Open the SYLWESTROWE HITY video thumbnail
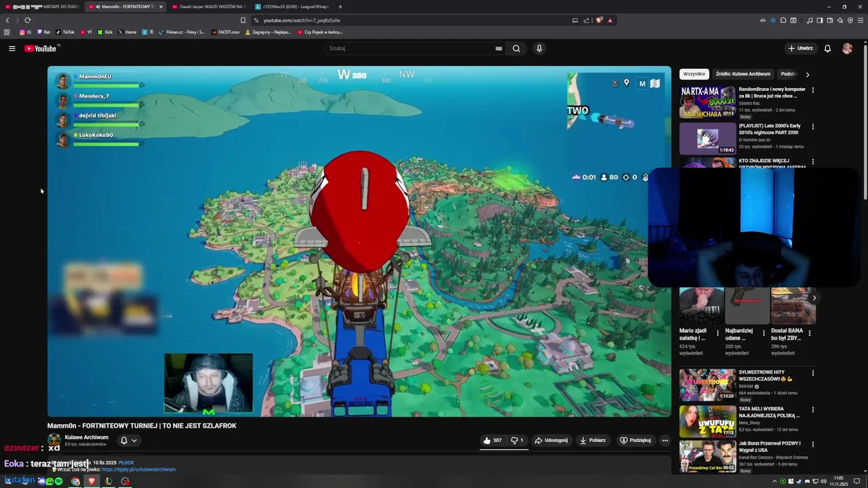 tap(707, 384)
